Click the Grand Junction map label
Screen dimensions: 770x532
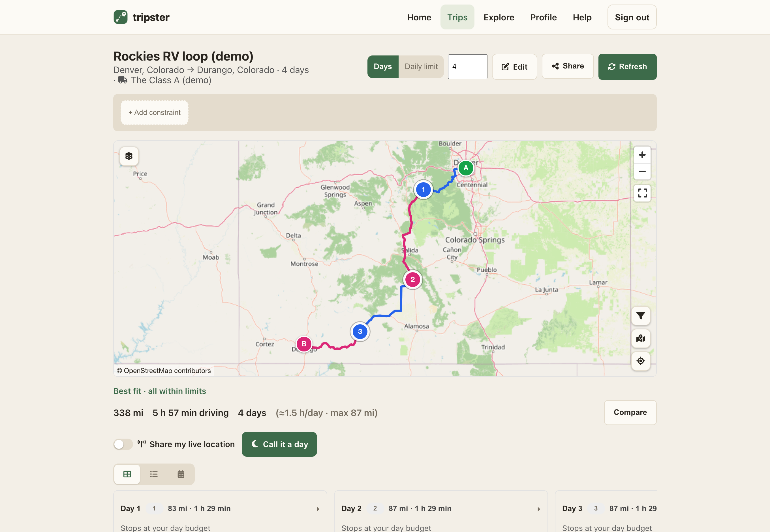(x=266, y=209)
